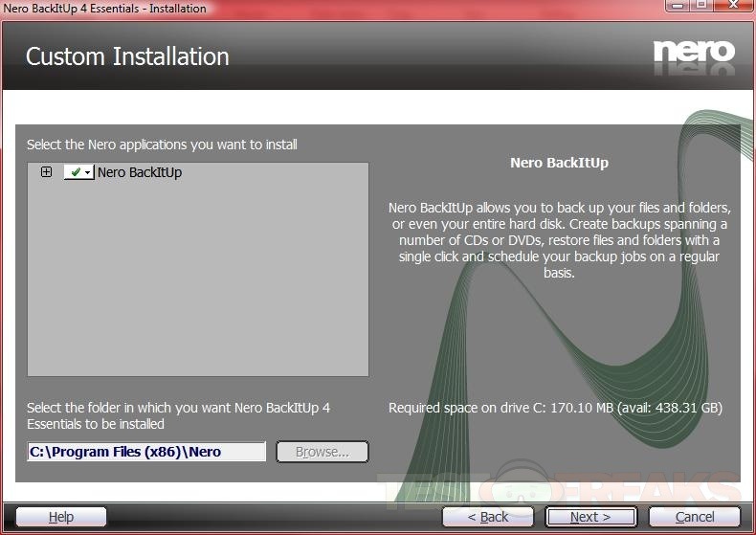
Task: Proceed with the Next button
Action: pyautogui.click(x=589, y=517)
